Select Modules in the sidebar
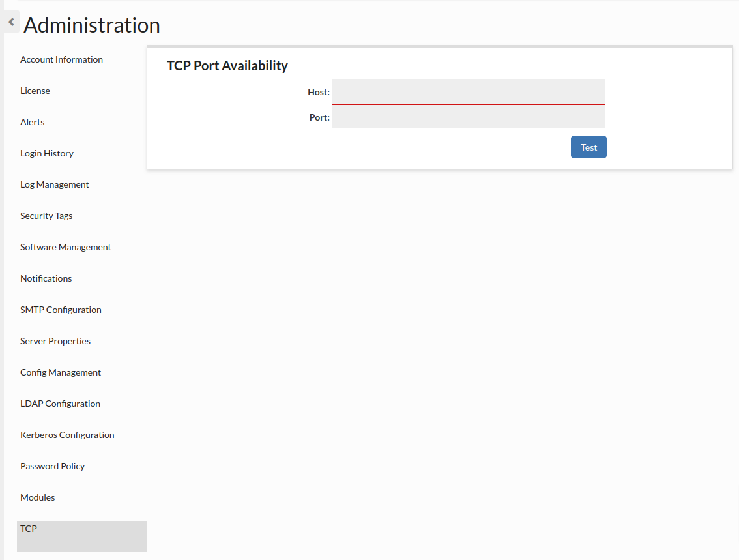The image size is (739, 560). click(x=38, y=497)
